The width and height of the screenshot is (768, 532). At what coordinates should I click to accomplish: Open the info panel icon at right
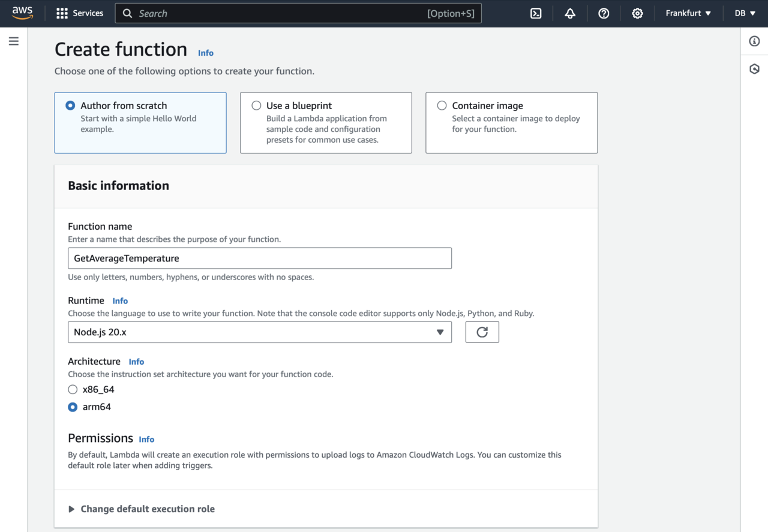click(x=754, y=41)
